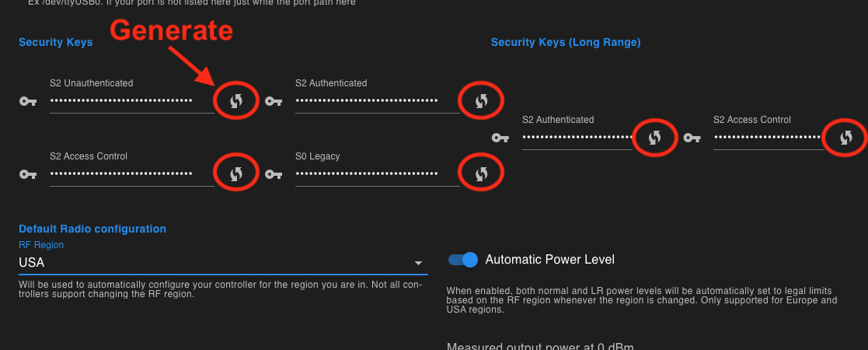The width and height of the screenshot is (868, 350).
Task: Generate a new S2 Unauthenticated security key
Action: (236, 101)
